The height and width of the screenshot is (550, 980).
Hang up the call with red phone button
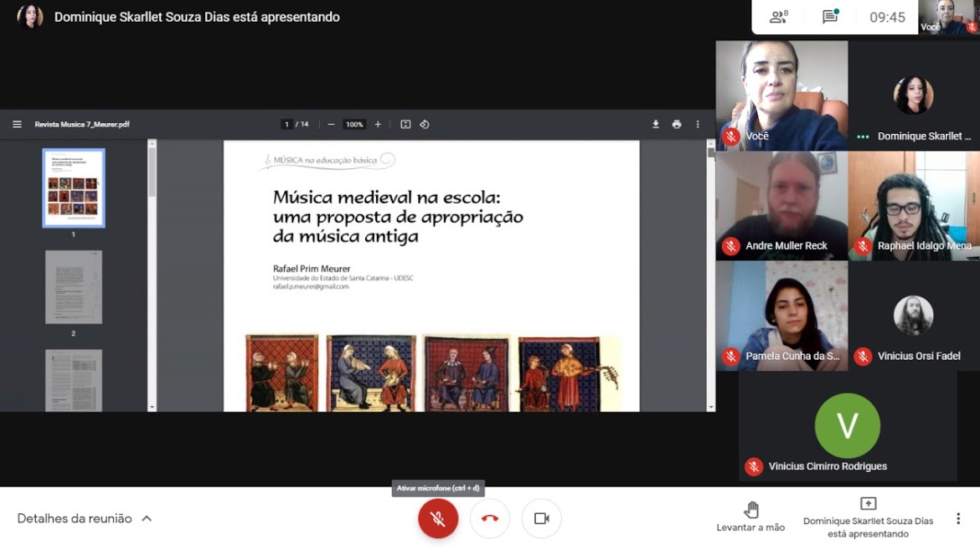[490, 519]
